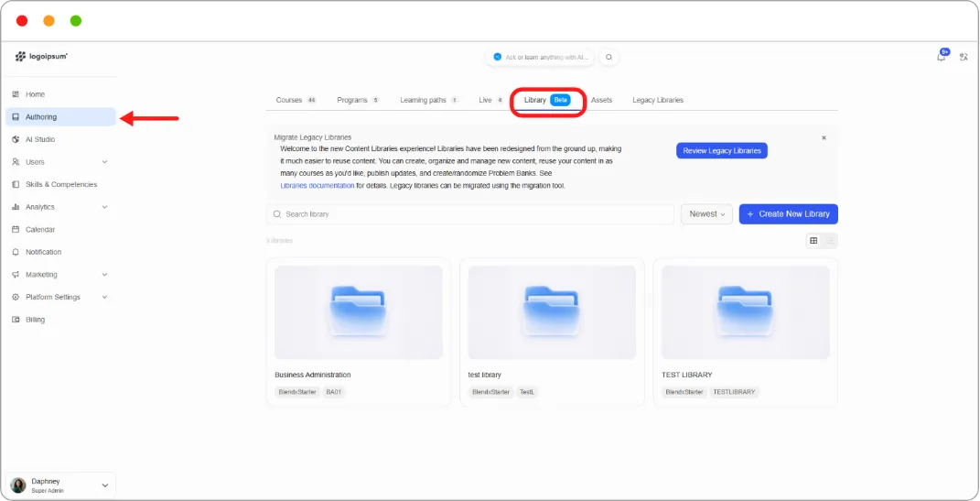Expand the Users submenu chevron
This screenshot has height=501, width=980.
104,162
